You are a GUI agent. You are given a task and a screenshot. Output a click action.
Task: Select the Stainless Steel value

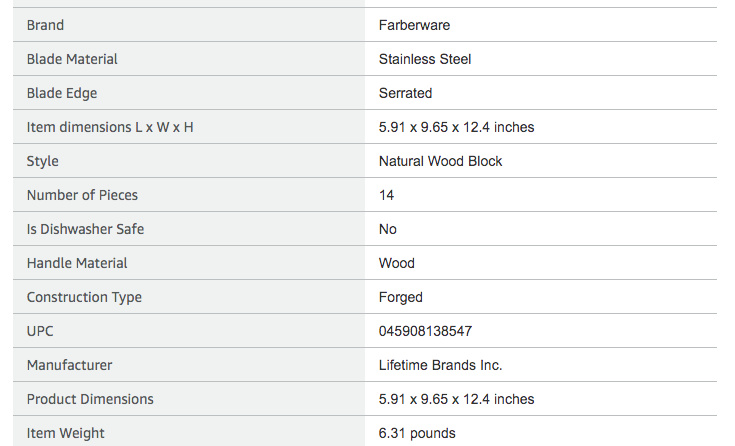pos(425,59)
